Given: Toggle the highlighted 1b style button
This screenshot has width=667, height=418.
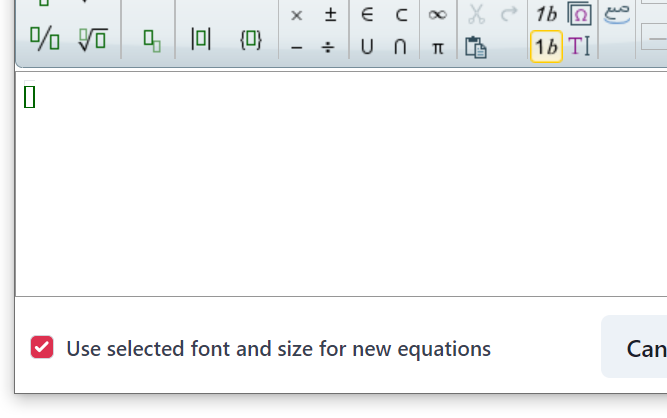Looking at the screenshot, I should coord(546,47).
